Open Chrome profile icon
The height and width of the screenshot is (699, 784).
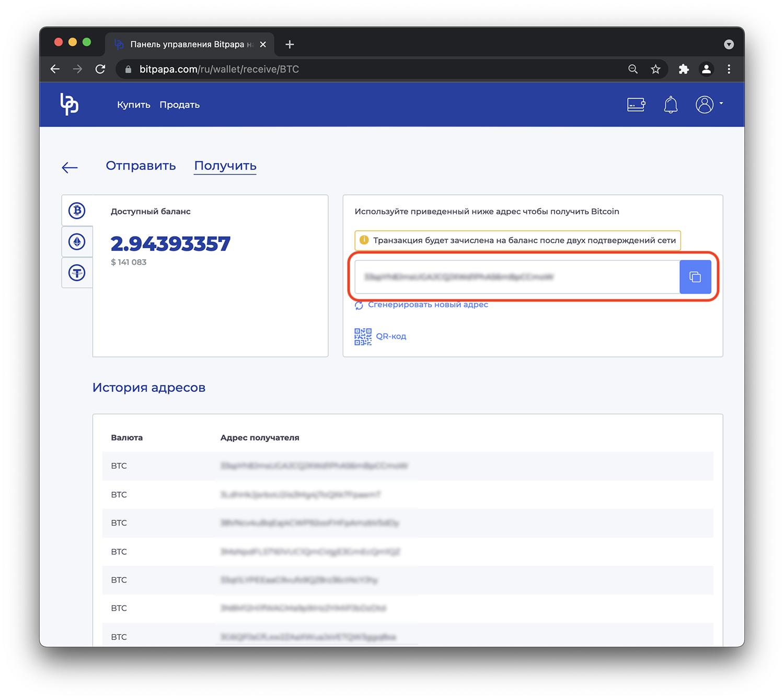coord(706,69)
